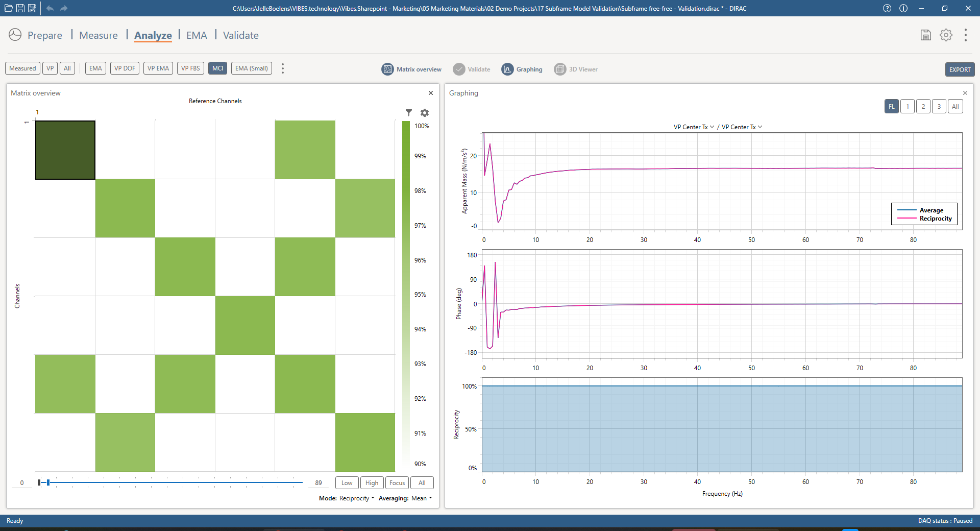Open the 3D Viewer panel
980x531 pixels.
(x=576, y=69)
